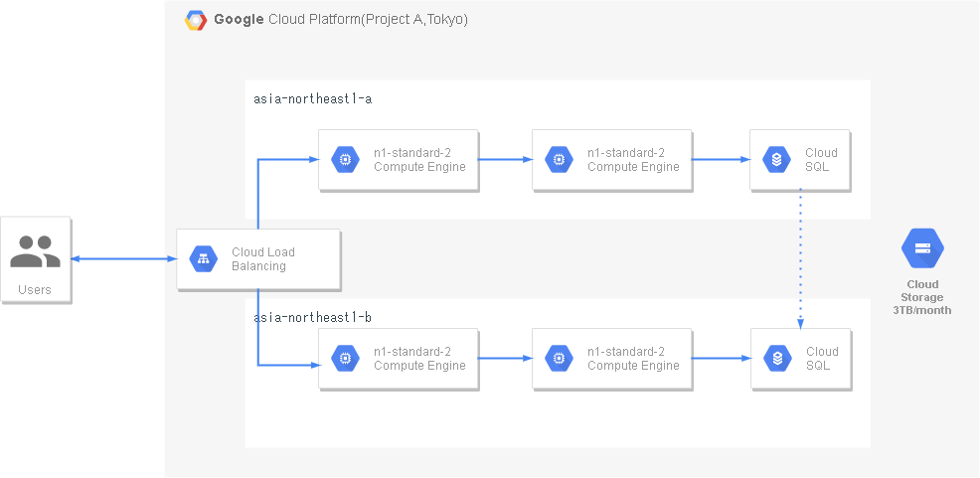
Task: Select the Users people icon
Action: tap(35, 251)
